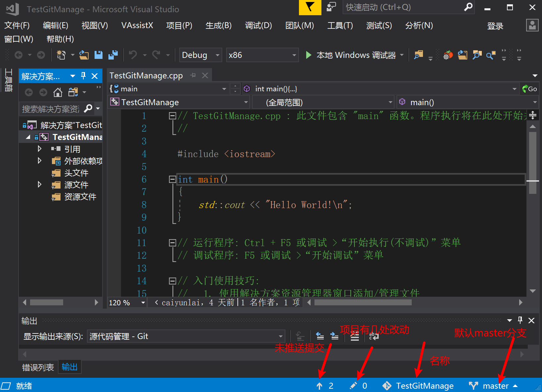Viewport: 542px width, 392px height.
Task: Pin the TestGitManage.cpp tab
Action: (193, 75)
